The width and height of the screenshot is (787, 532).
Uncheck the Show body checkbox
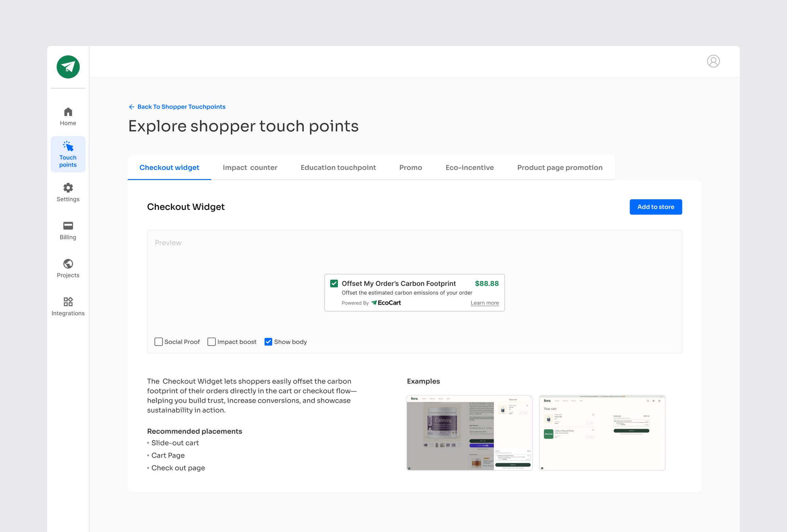click(268, 342)
